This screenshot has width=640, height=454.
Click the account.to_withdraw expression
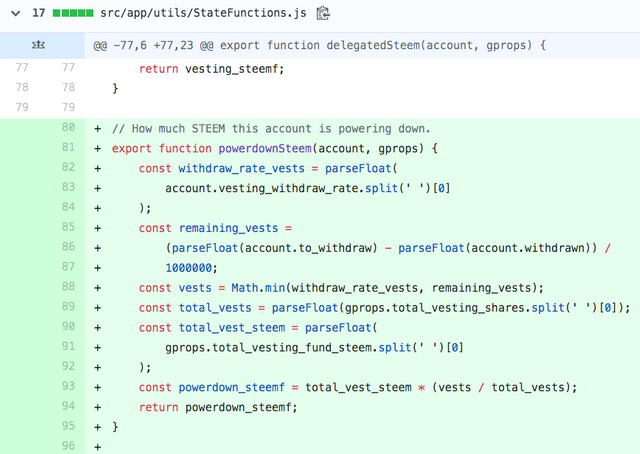pyautogui.click(x=309, y=248)
